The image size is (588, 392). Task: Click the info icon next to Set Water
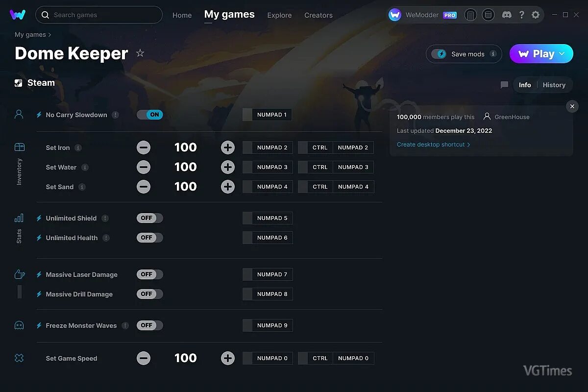[x=85, y=167]
